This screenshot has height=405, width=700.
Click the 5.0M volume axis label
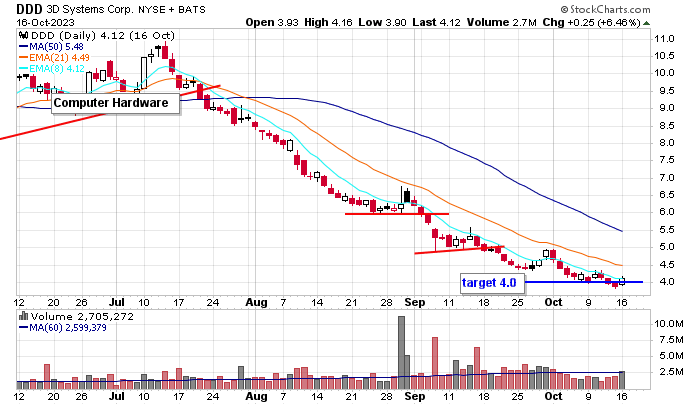669,356
